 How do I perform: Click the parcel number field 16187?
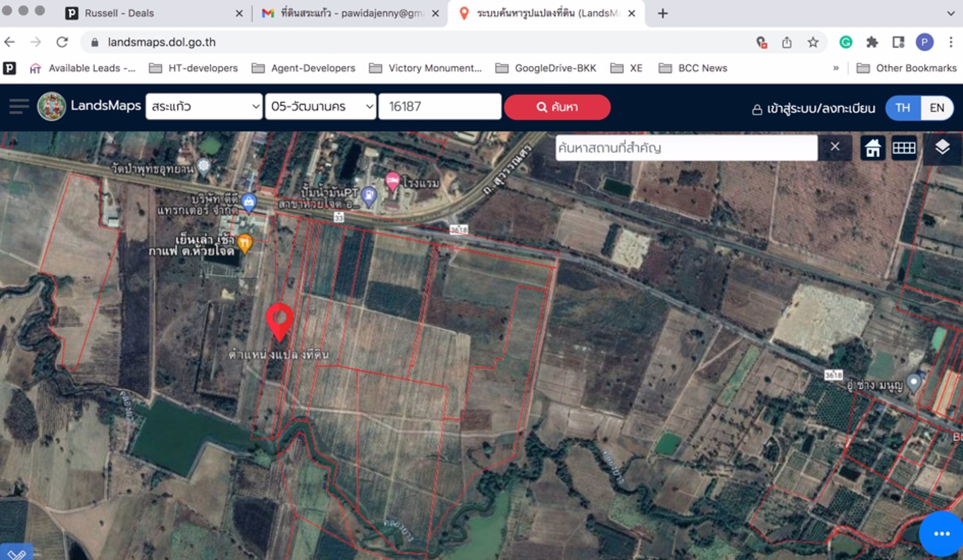click(x=439, y=106)
